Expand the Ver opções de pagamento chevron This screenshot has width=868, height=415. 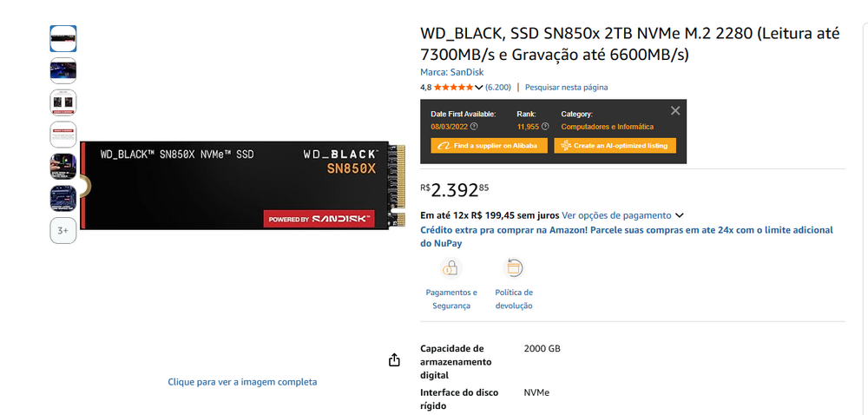680,215
